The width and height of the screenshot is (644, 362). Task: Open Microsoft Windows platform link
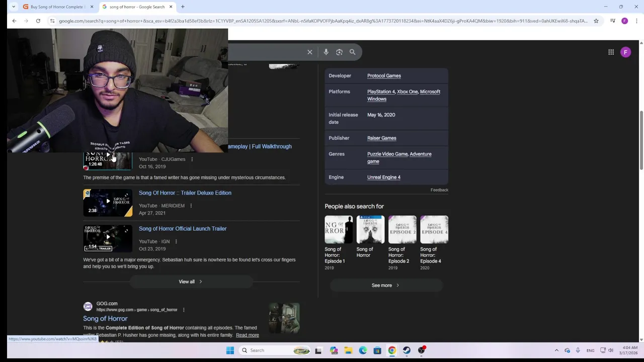(404, 95)
